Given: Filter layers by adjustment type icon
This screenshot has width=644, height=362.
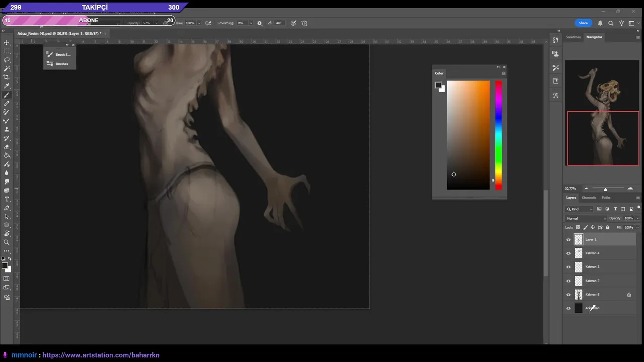Looking at the screenshot, I should (x=607, y=209).
